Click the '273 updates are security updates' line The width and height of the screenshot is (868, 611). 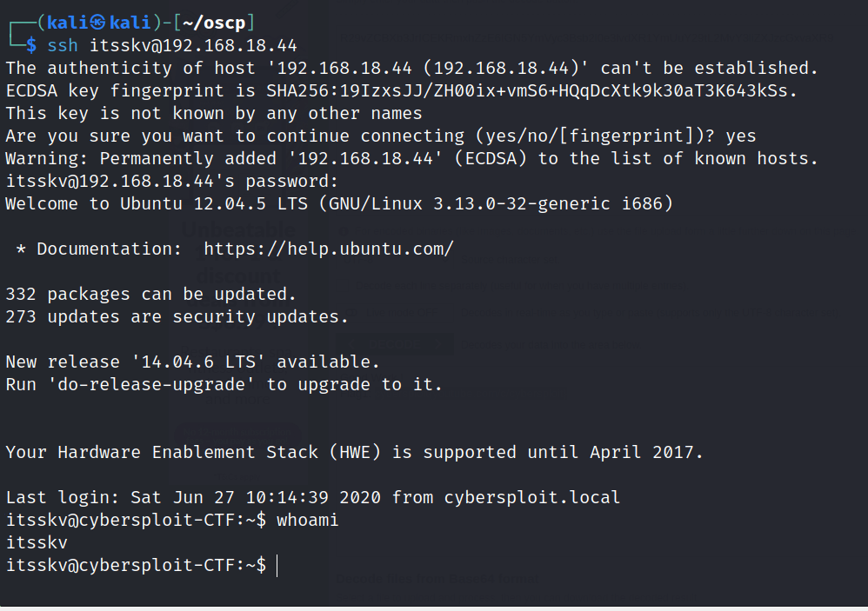pos(177,316)
